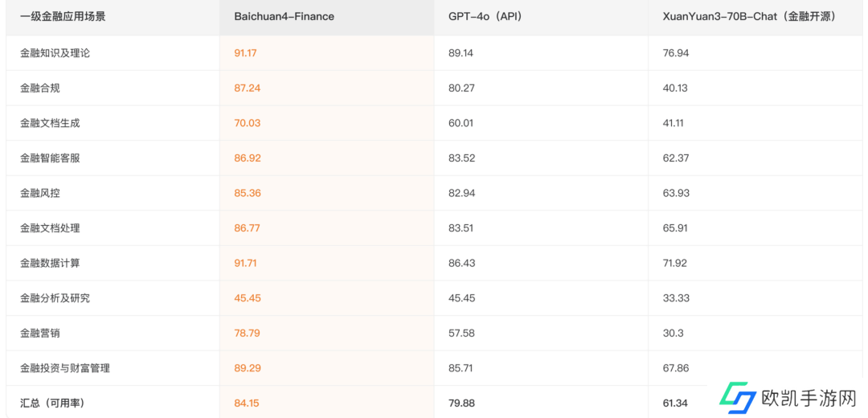Click the 金融投资与财富管理 row label
Screen dimensions: 868x418
click(x=65, y=368)
